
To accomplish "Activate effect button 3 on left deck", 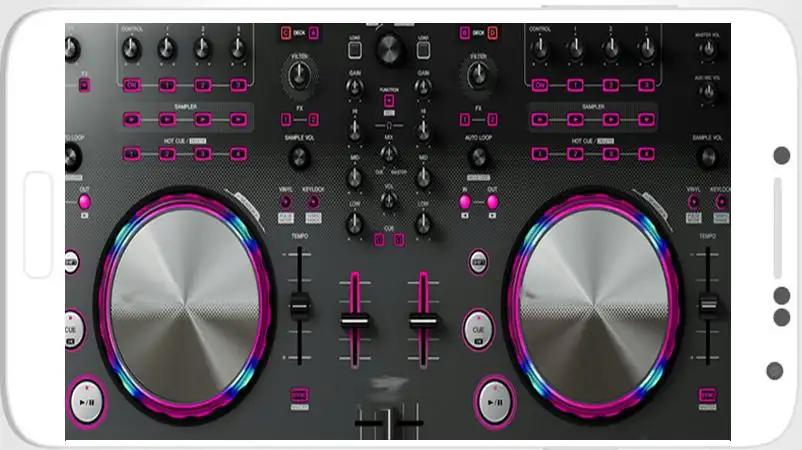I will click(238, 85).
